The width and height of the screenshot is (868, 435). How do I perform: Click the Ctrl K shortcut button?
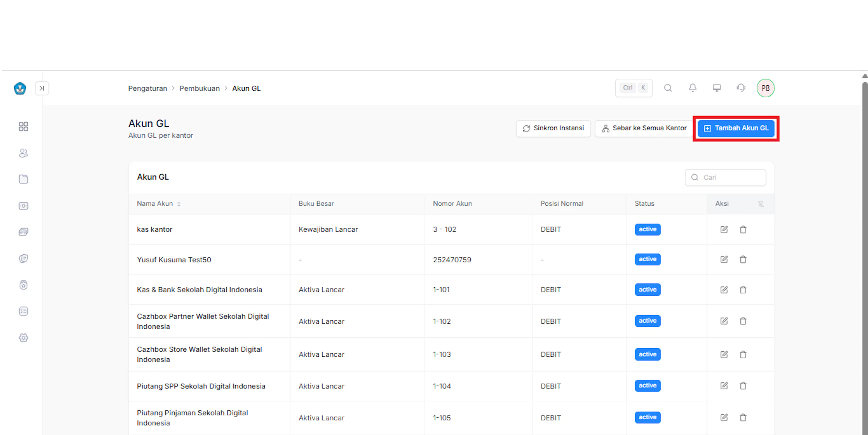633,88
